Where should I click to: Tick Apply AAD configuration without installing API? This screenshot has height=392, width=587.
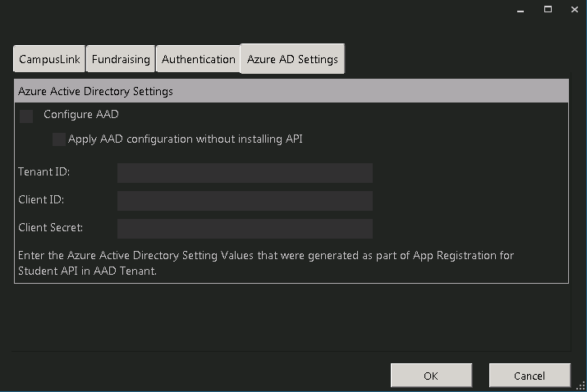click(x=59, y=139)
